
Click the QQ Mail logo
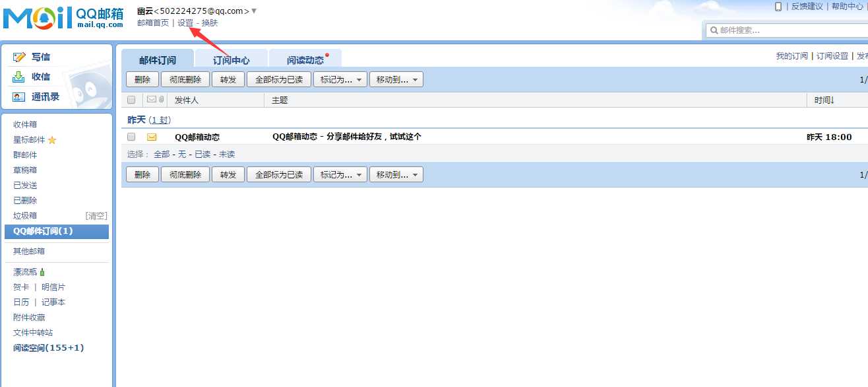coord(63,17)
